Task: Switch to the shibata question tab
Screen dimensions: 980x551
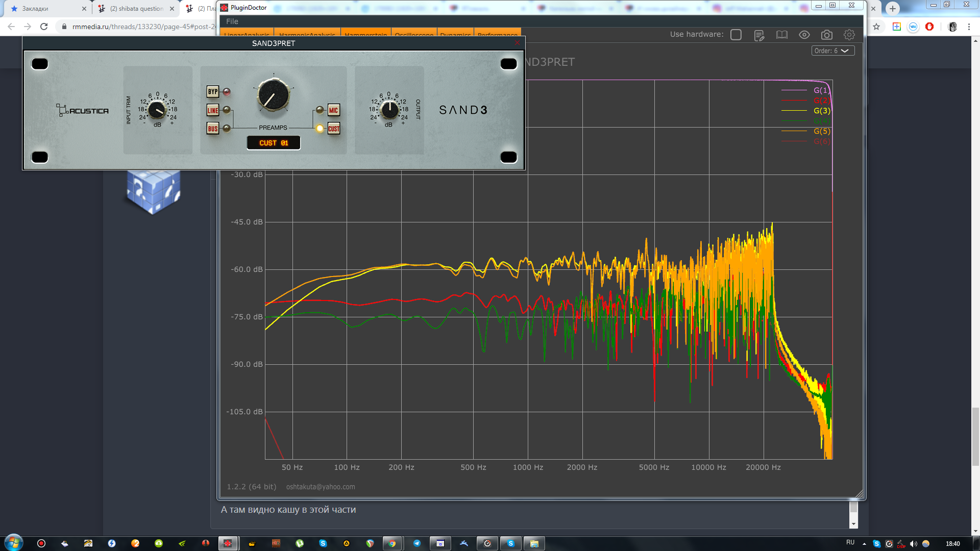Action: click(137, 9)
